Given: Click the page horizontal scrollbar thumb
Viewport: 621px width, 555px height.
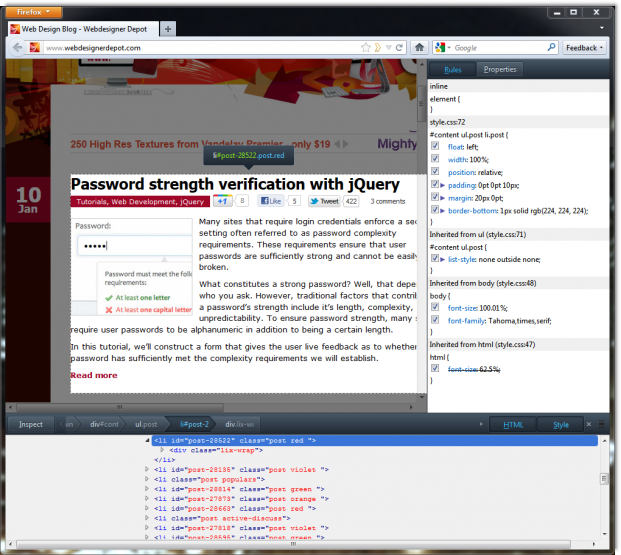Looking at the screenshot, I should point(120,407).
